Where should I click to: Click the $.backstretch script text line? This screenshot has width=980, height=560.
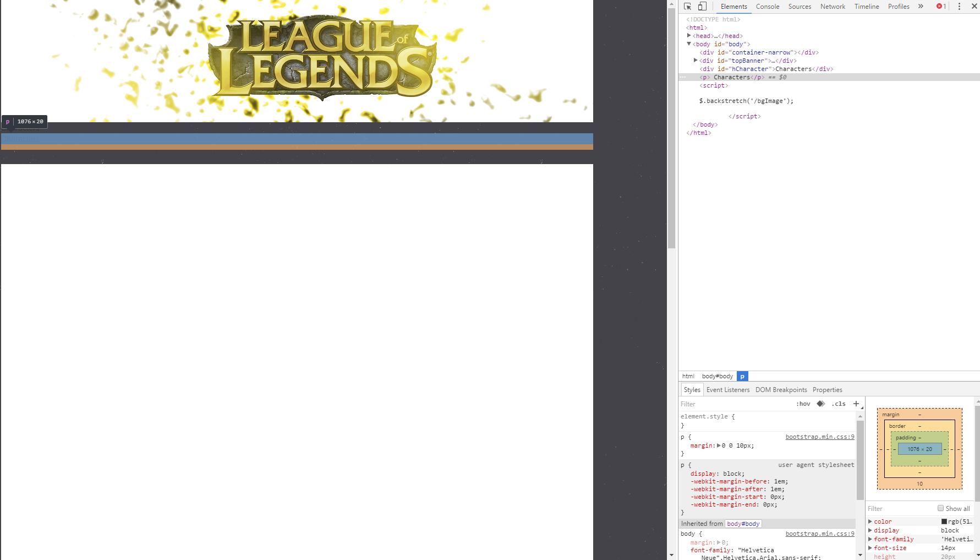[x=746, y=101]
